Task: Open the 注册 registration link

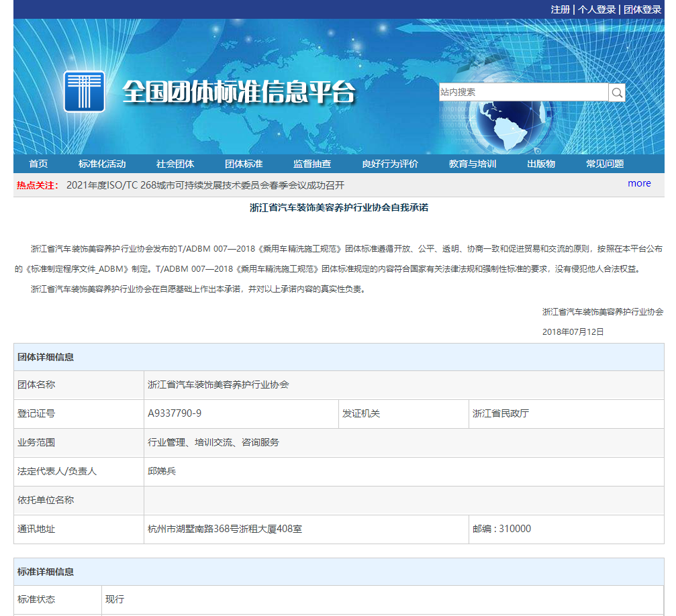Action: click(563, 9)
